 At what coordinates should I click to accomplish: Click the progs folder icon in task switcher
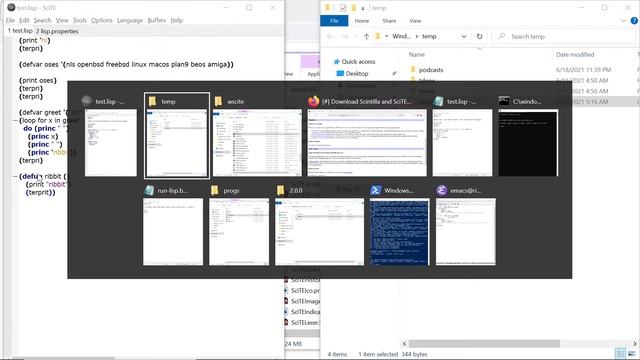point(215,190)
